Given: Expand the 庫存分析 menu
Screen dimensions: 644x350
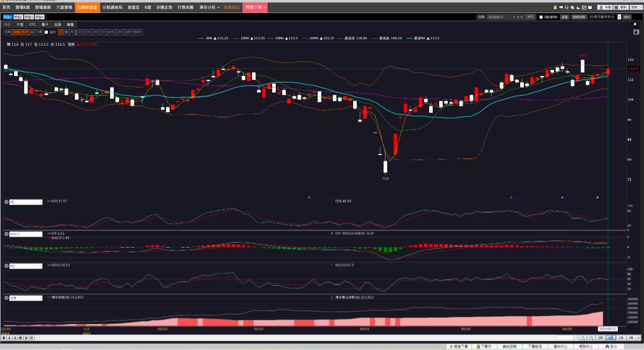Looking at the screenshot, I should pyautogui.click(x=209, y=8).
